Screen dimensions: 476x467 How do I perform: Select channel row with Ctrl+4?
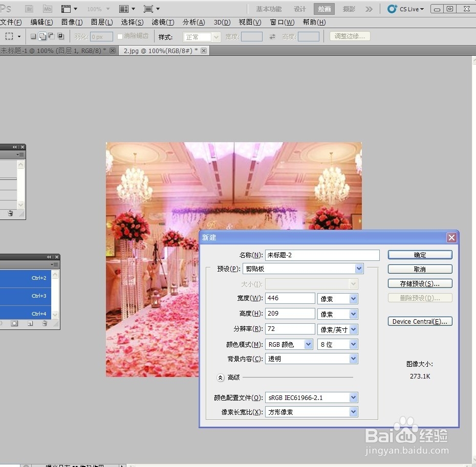26,312
